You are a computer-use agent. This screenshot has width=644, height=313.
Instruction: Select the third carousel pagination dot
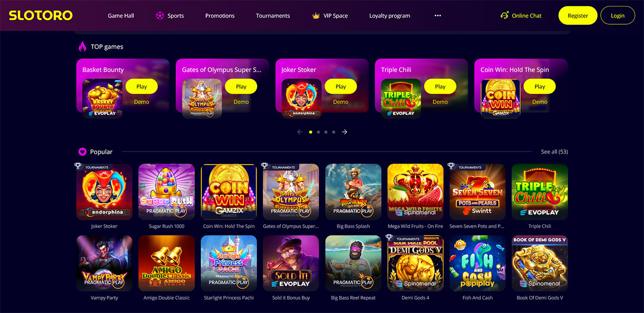326,132
